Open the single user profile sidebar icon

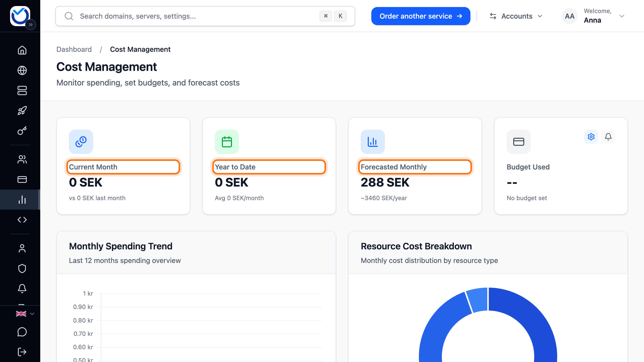[x=22, y=248]
